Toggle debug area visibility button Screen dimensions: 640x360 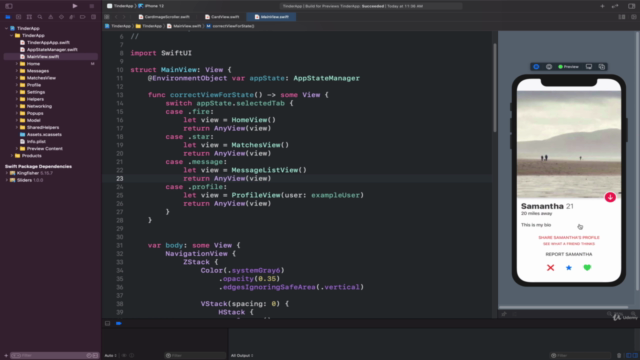point(107,323)
